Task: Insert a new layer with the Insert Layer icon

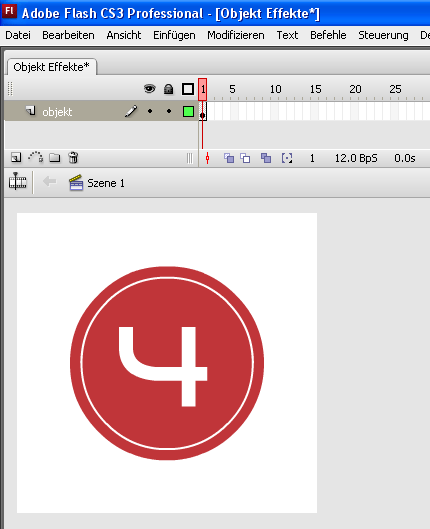Action: [x=16, y=158]
